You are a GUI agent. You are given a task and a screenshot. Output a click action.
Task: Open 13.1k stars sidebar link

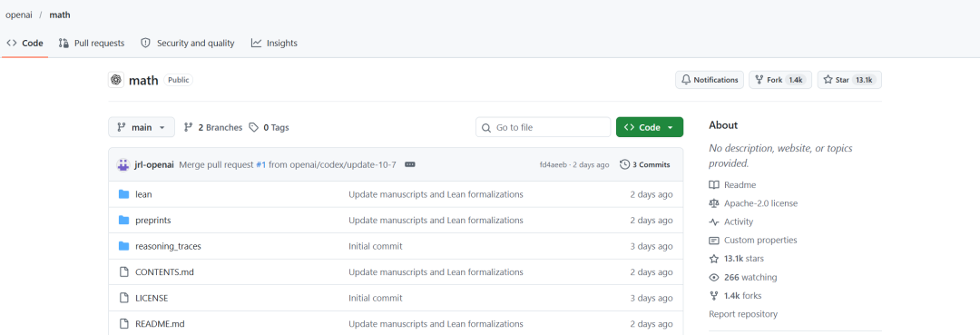(736, 259)
